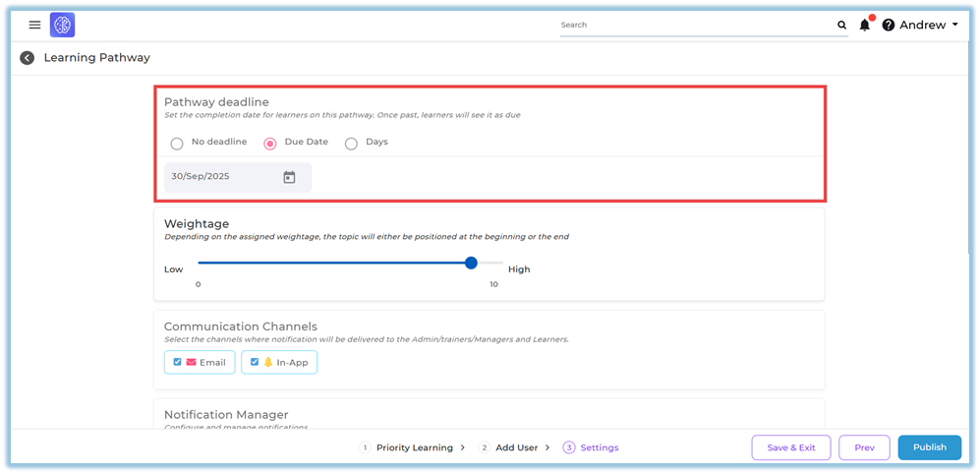The width and height of the screenshot is (980, 474).
Task: Go back using the back arrow icon
Action: click(28, 58)
